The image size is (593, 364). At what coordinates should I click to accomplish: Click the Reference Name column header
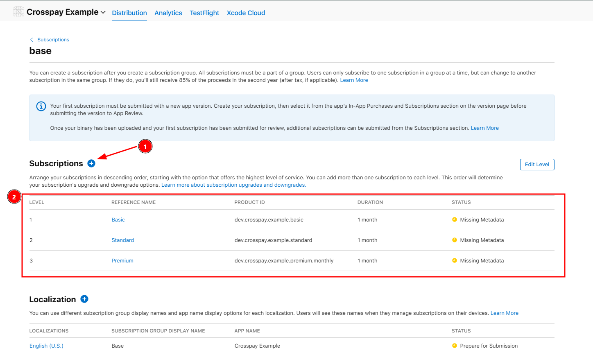[x=134, y=202]
